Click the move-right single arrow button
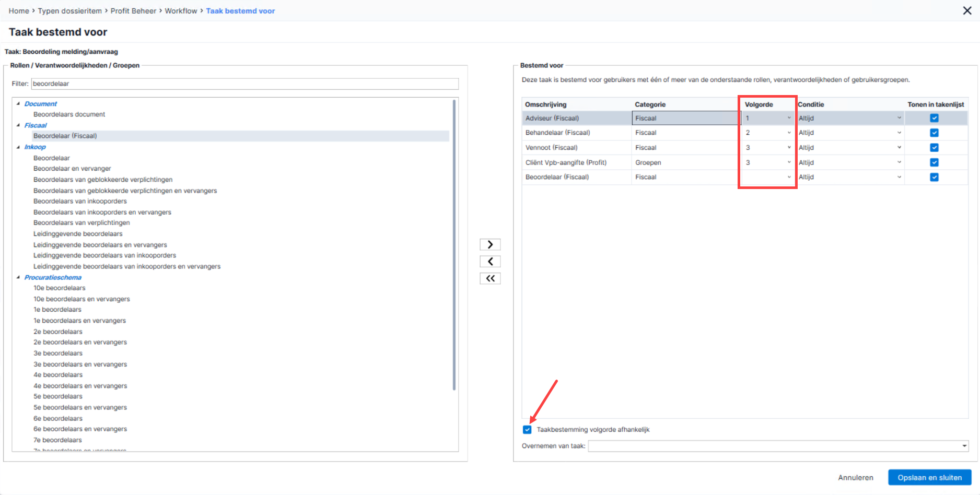The width and height of the screenshot is (980, 495). tap(490, 244)
